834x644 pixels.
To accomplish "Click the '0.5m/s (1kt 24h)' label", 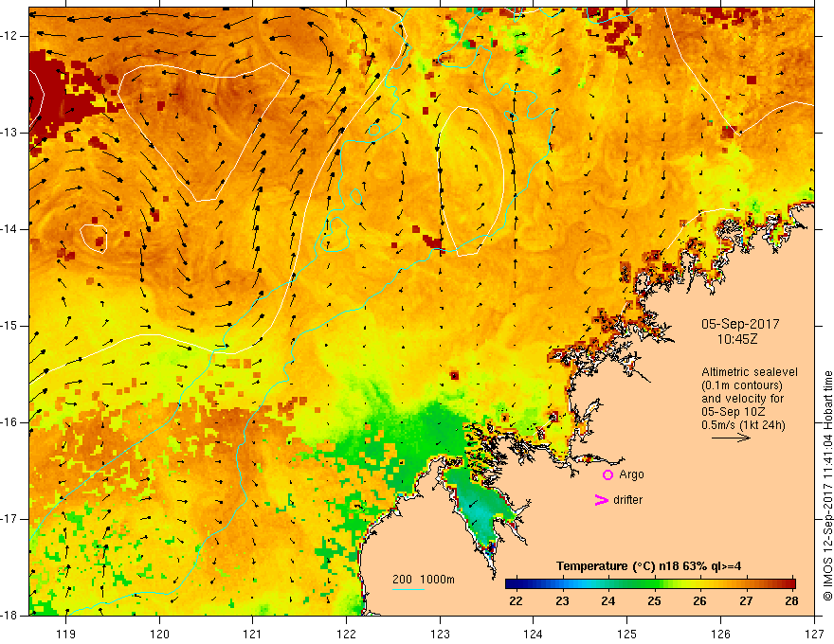I will point(743,425).
